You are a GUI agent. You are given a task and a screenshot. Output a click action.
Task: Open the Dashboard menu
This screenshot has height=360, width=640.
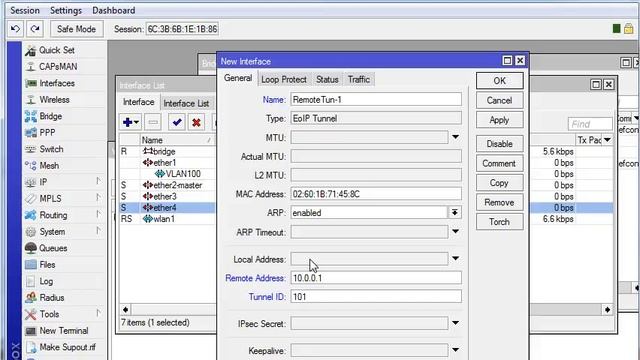(113, 10)
